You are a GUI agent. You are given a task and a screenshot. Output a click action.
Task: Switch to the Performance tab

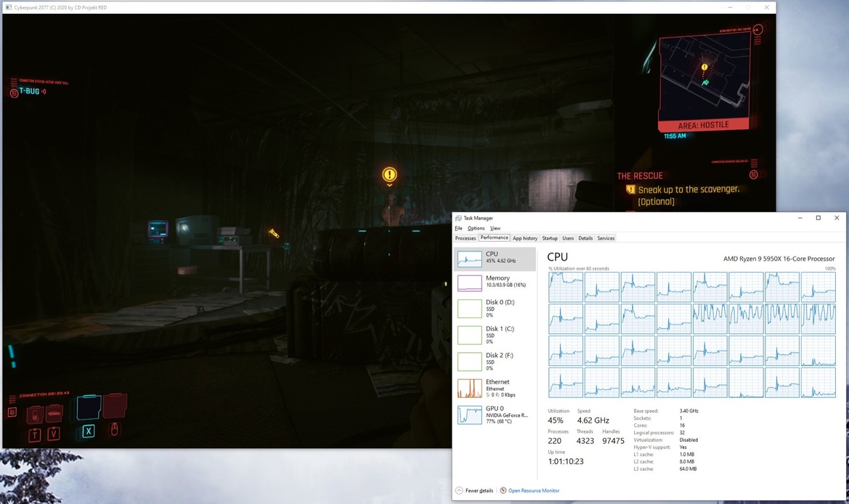click(494, 237)
